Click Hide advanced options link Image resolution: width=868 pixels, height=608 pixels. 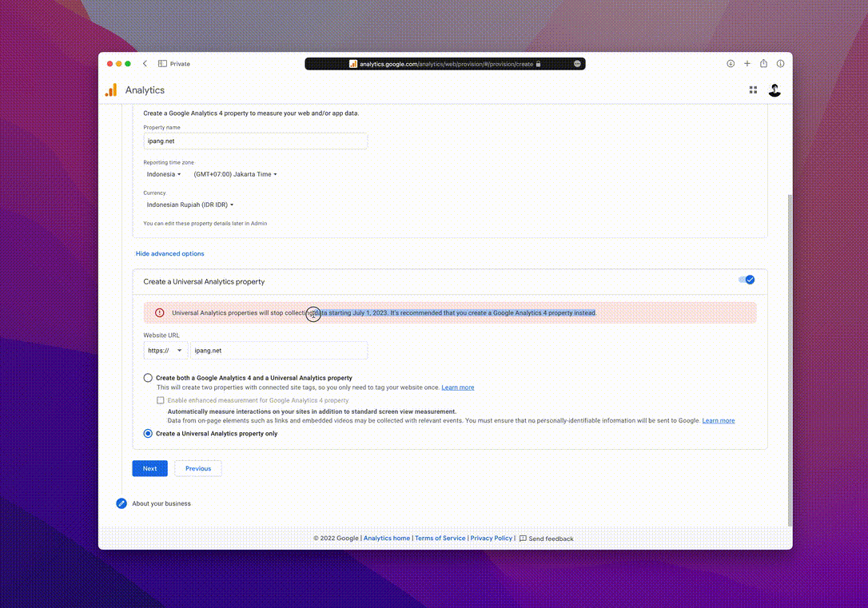pyautogui.click(x=170, y=254)
